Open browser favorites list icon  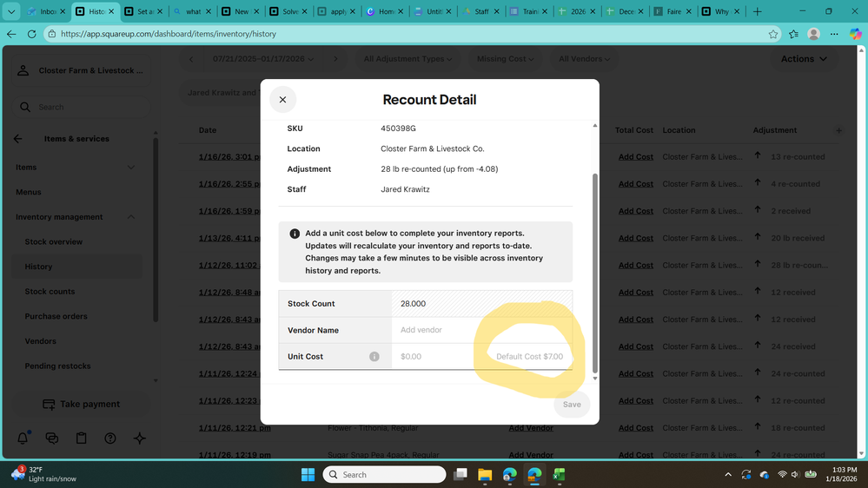pyautogui.click(x=793, y=34)
